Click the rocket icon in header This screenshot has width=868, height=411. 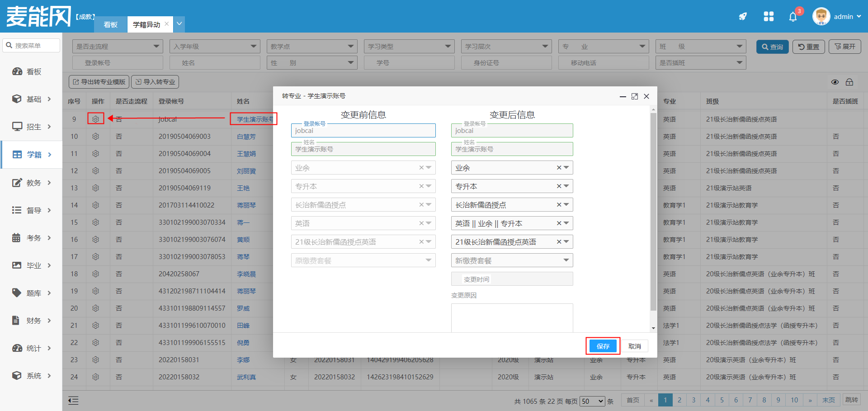[x=742, y=17]
